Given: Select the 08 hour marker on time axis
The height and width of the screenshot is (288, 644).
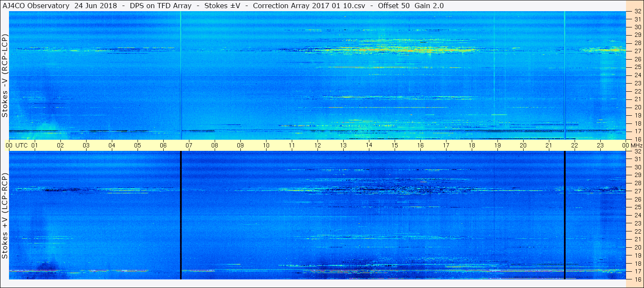Looking at the screenshot, I should click(x=215, y=145).
